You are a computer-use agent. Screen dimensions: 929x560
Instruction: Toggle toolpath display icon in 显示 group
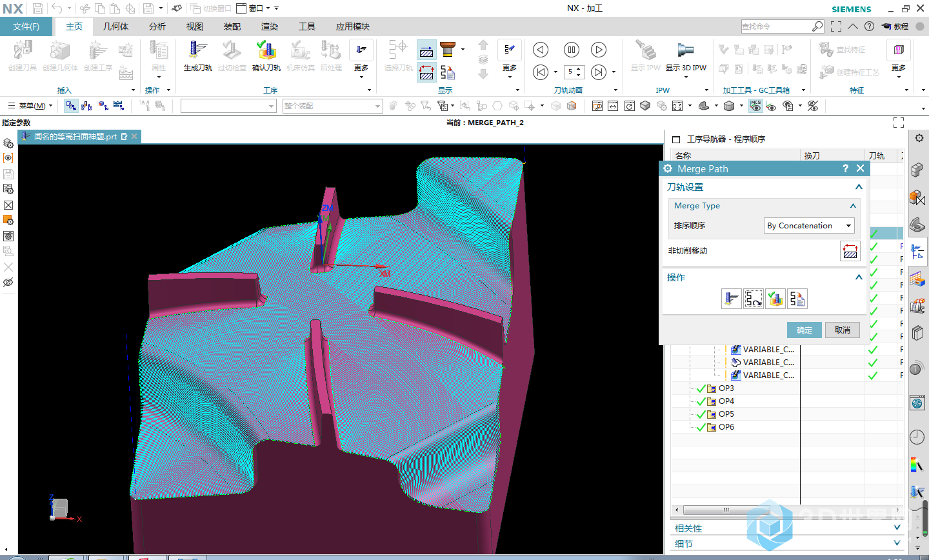pyautogui.click(x=426, y=50)
